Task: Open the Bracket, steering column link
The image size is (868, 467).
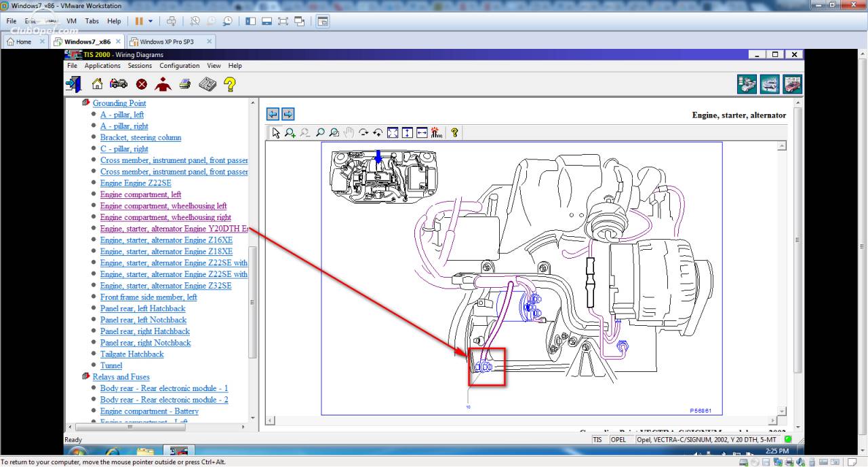Action: (x=140, y=137)
